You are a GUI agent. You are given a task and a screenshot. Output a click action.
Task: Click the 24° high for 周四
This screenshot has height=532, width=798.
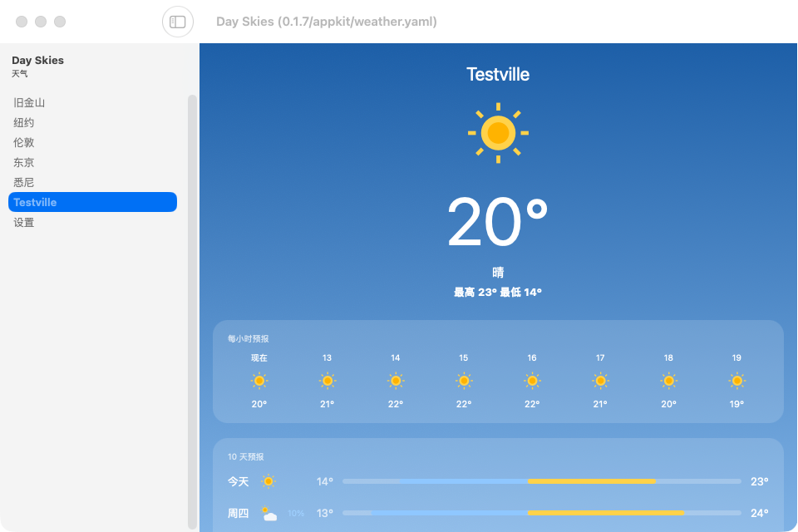(x=759, y=513)
